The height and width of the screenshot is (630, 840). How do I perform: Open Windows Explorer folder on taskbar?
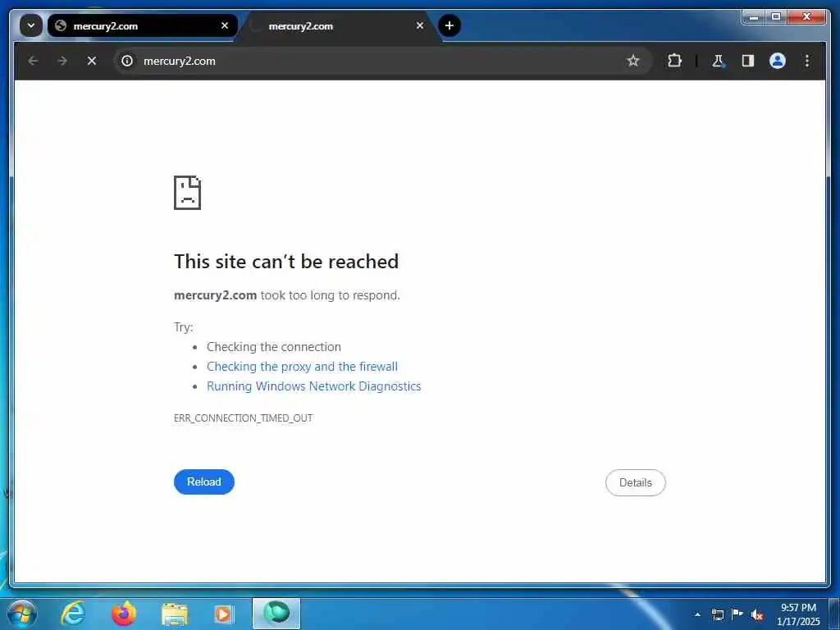pos(174,614)
